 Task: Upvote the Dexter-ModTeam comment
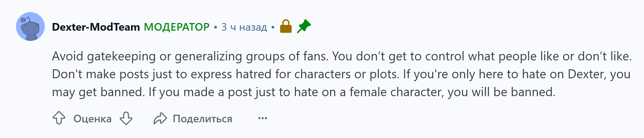[x=59, y=118]
